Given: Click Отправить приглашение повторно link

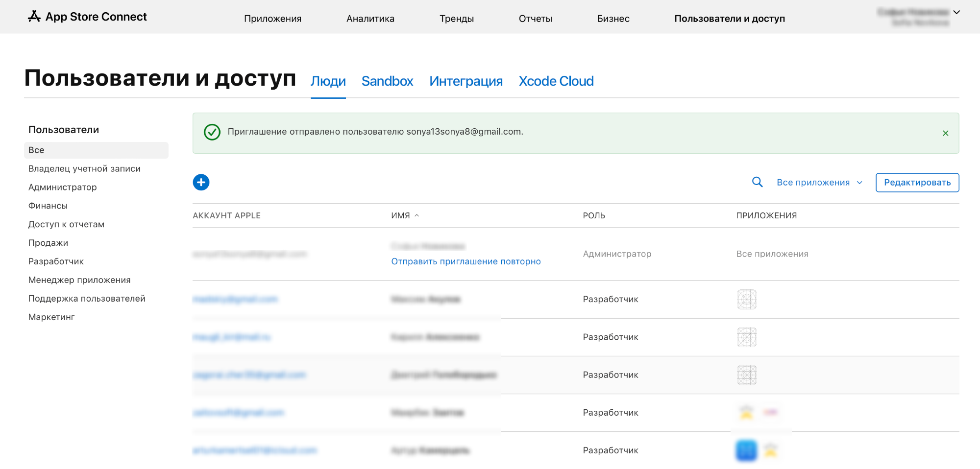Looking at the screenshot, I should pyautogui.click(x=466, y=261).
